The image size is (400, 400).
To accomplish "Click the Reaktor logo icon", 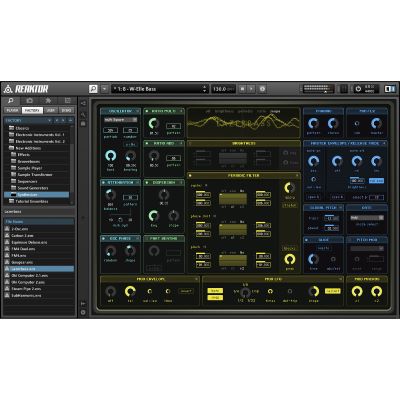I will (8, 89).
